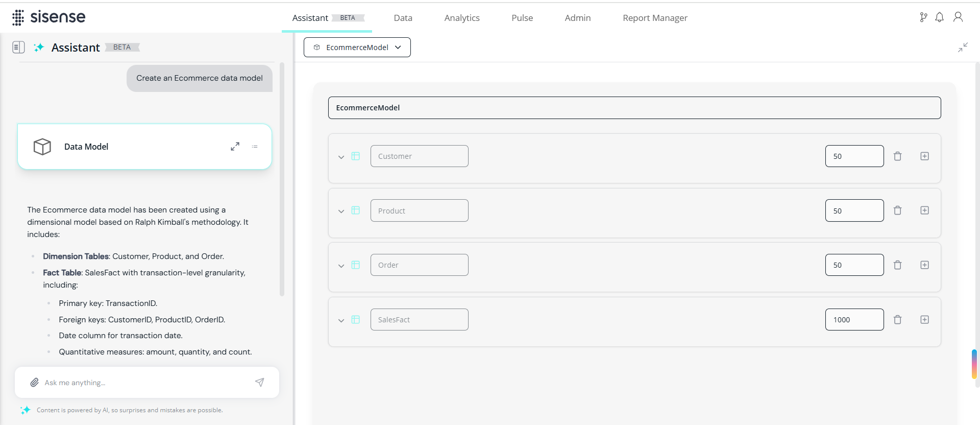Send the chat message
The image size is (980, 425).
(x=260, y=383)
